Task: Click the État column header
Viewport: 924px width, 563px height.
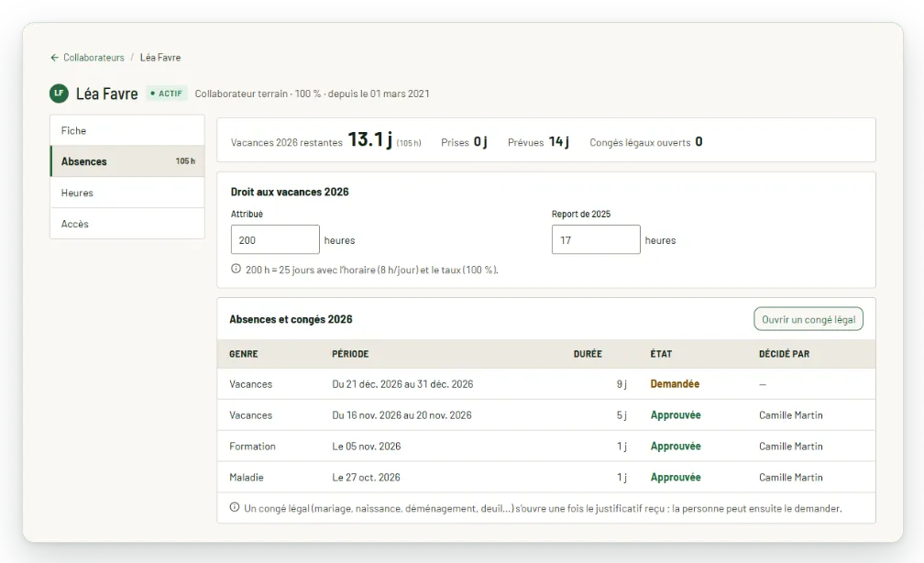Action: (661, 354)
